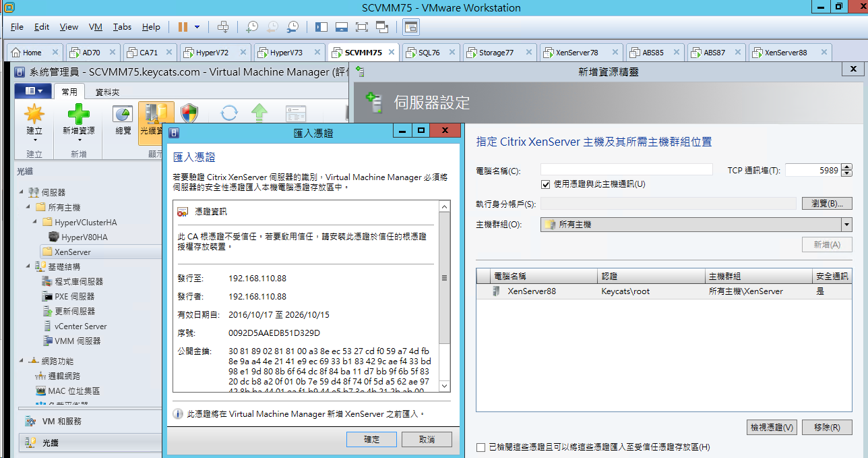868x458 pixels.
Task: Collapse the HyperVClusterHA node arrow
Action: (35, 223)
